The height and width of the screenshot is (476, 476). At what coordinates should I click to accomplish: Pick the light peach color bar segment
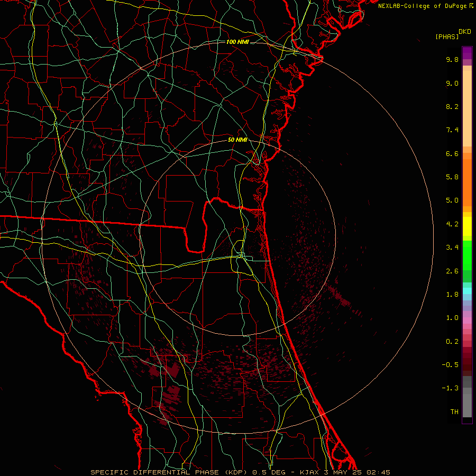click(467, 108)
